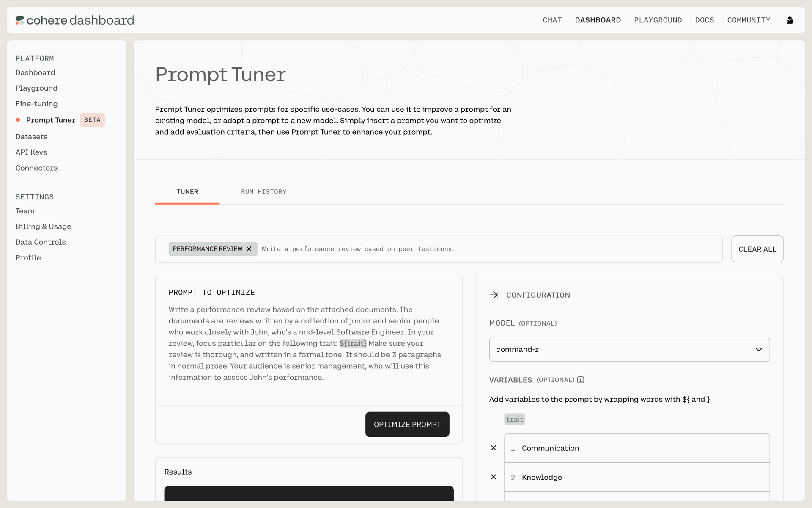812x508 pixels.
Task: Go to the Chat nav item
Action: click(x=552, y=20)
